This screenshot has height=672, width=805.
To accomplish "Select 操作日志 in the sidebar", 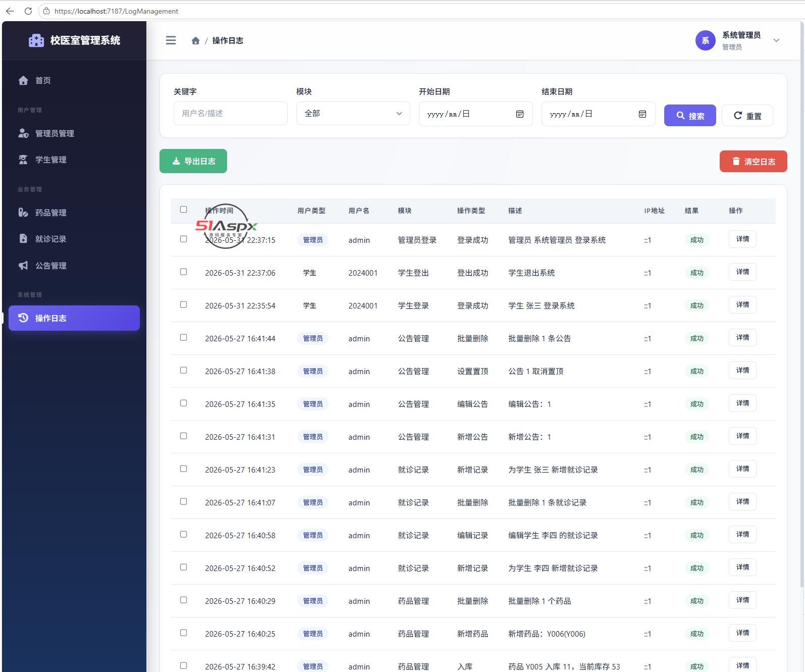I will pos(74,318).
